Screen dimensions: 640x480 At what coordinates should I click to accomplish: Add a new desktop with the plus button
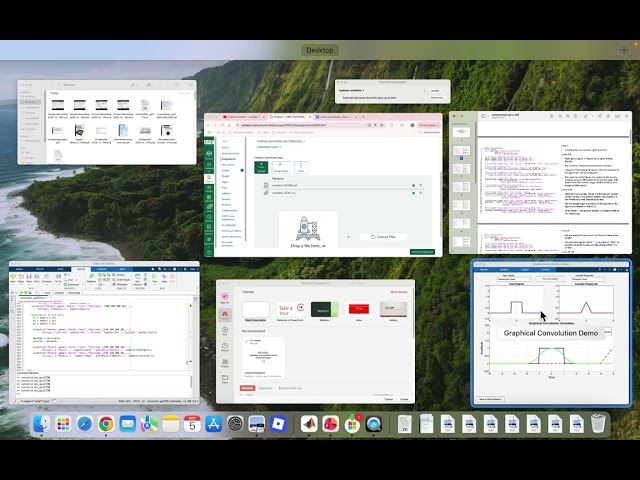coord(624,50)
